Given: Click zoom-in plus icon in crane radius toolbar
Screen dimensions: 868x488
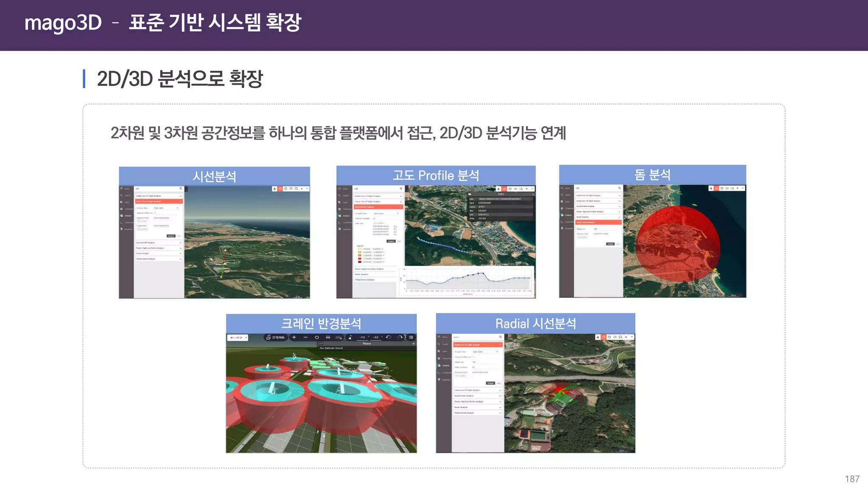Looking at the screenshot, I should pyautogui.click(x=294, y=337).
